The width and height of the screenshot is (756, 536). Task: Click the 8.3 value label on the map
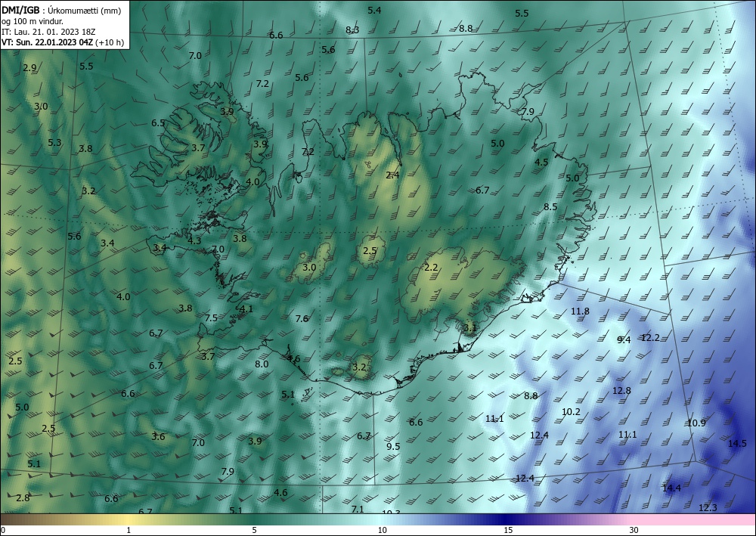click(x=352, y=30)
